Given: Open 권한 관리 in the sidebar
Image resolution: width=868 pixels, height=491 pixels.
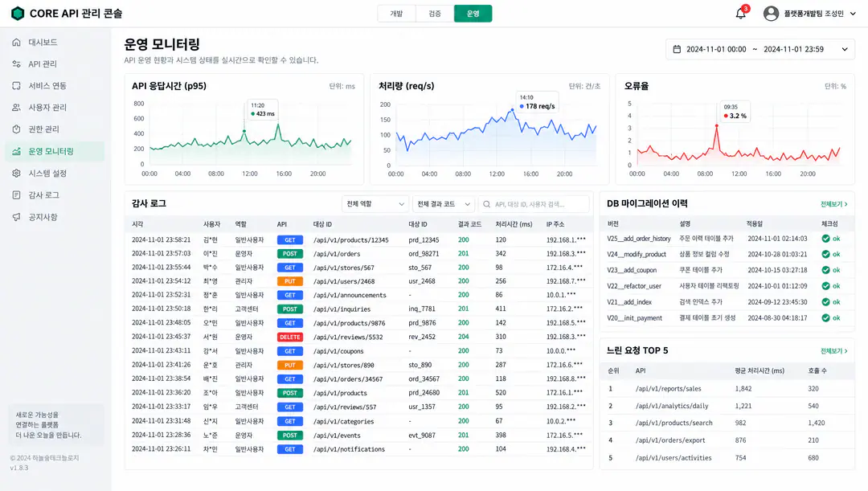Looking at the screenshot, I should pyautogui.click(x=55, y=129).
